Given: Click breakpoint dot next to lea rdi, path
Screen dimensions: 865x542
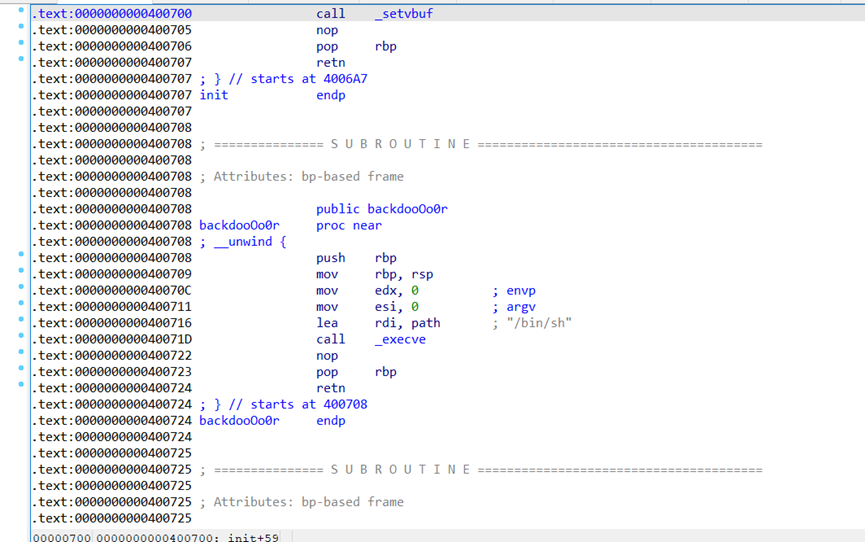Looking at the screenshot, I should 22,321.
